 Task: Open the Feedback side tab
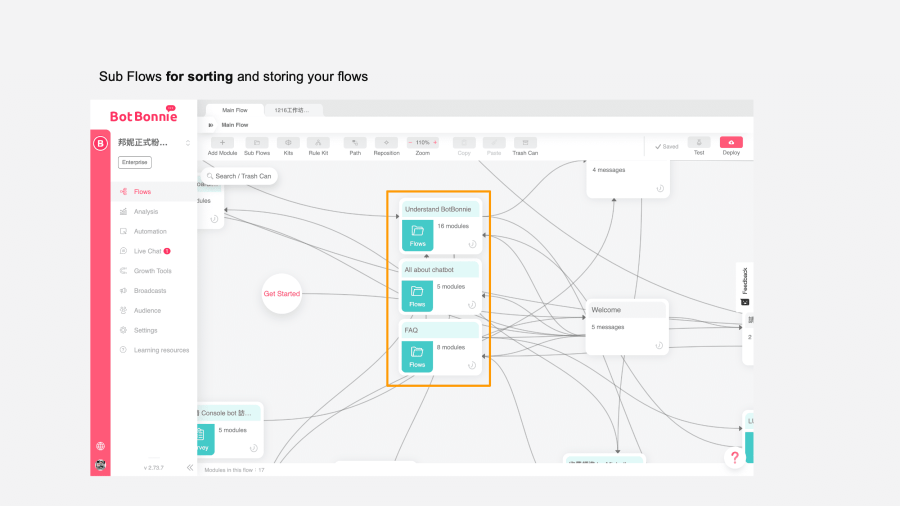744,286
